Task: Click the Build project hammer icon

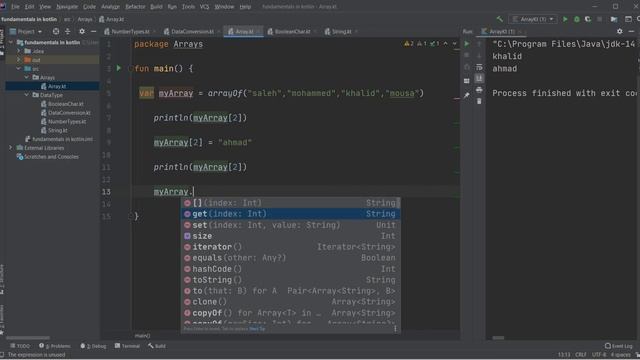Action: [x=500, y=19]
